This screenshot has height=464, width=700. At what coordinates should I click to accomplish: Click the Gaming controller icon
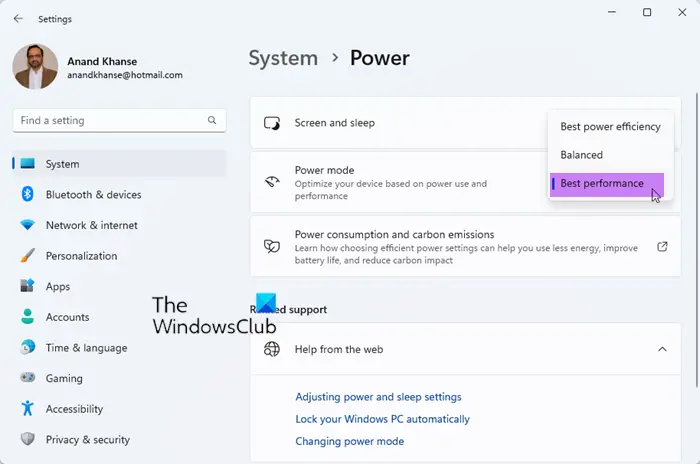(x=28, y=378)
